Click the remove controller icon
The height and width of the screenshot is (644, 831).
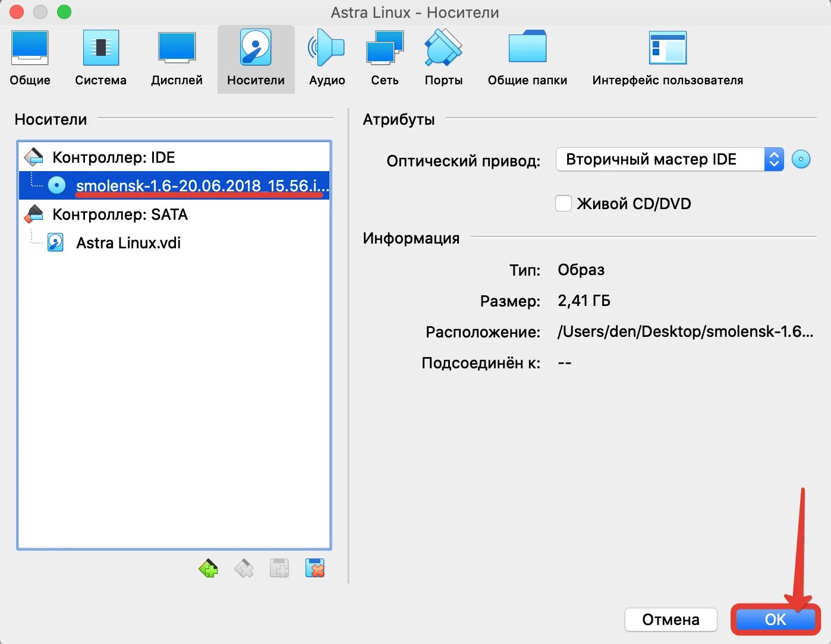point(244,569)
